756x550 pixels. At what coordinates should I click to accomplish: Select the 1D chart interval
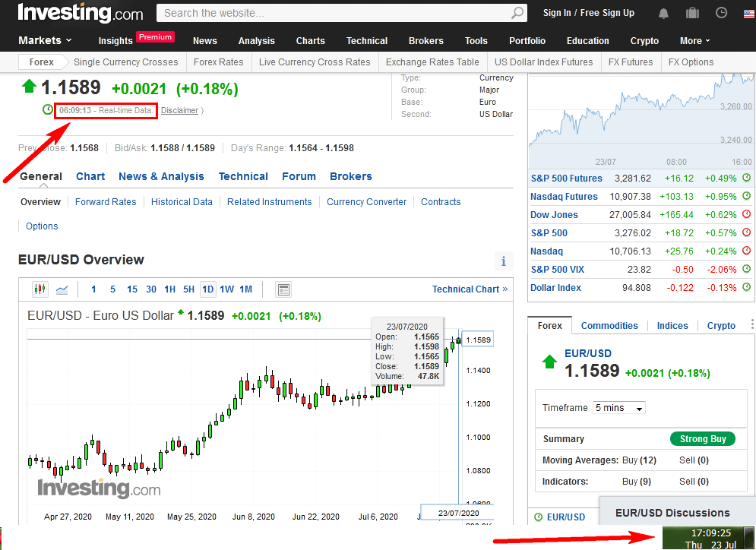pyautogui.click(x=207, y=289)
